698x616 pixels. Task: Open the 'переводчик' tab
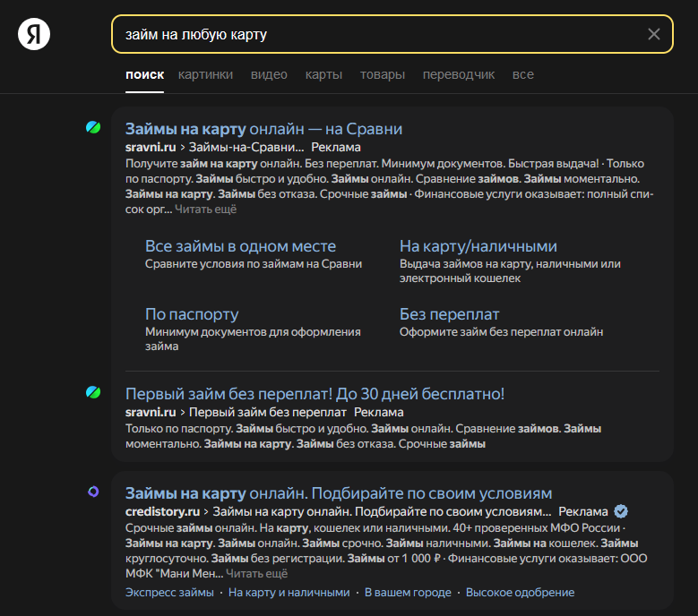459,74
